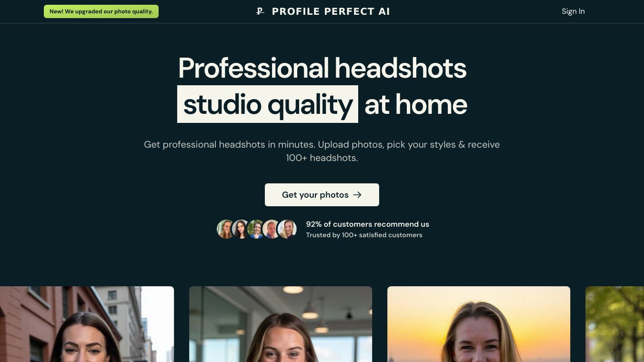The height and width of the screenshot is (362, 644).
Task: Select the gray-haired man customer avatar
Action: tap(272, 229)
